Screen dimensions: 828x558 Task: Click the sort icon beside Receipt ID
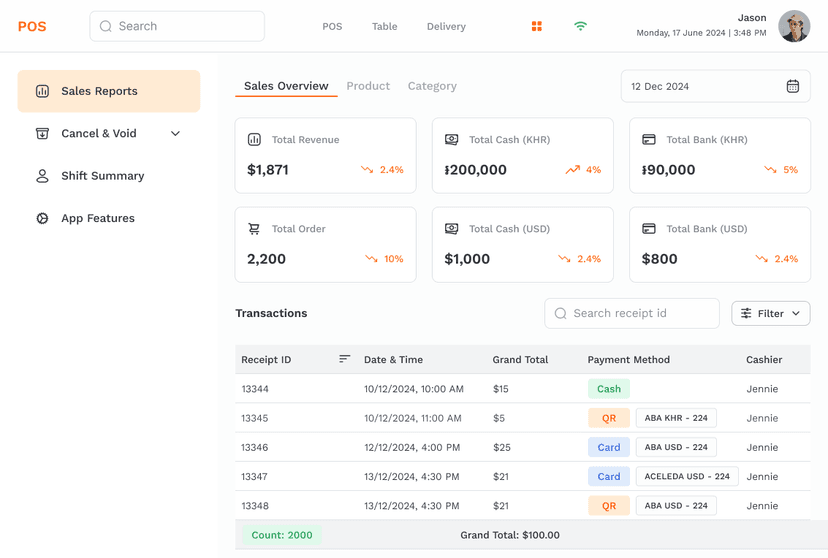coord(344,359)
